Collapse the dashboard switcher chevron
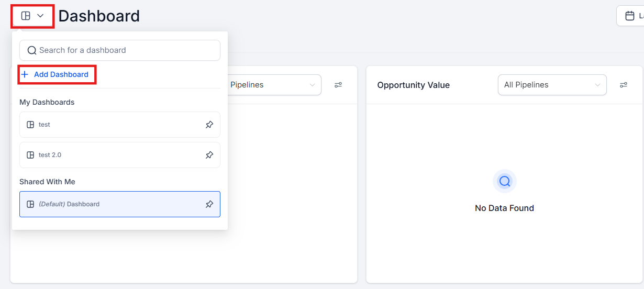The width and height of the screenshot is (644, 289). coord(40,16)
